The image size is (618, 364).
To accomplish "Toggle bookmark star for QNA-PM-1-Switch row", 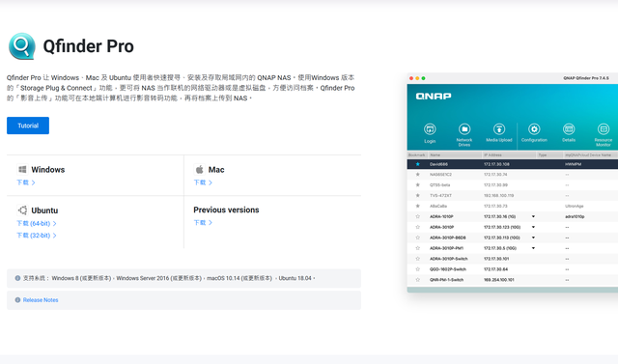I will coord(418,280).
